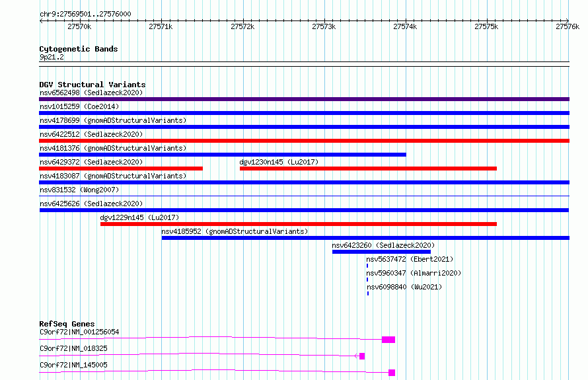Viewport: 588px width, 380px height.
Task: Click the blue nsv6425626 variant bar
Action: tap(304, 210)
